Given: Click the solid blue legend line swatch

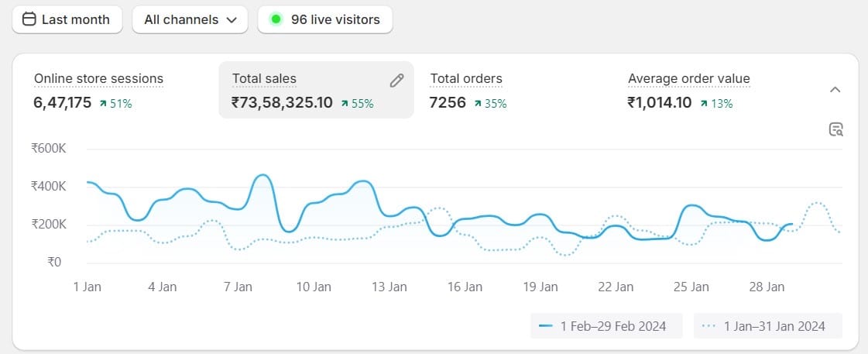Looking at the screenshot, I should 546,326.
